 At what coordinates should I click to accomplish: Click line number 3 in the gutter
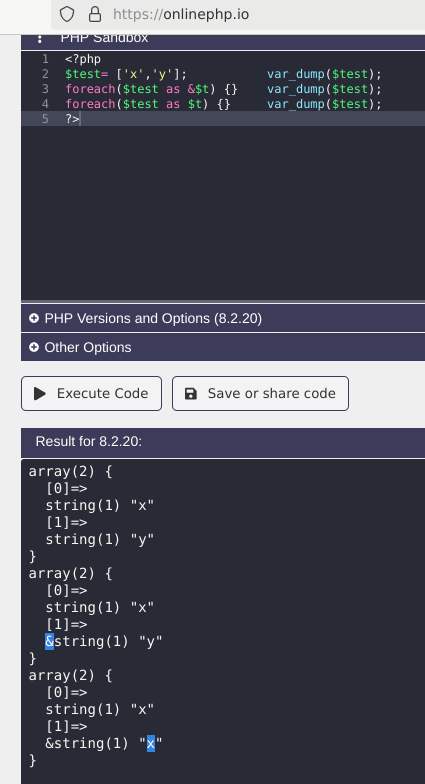tap(45, 89)
